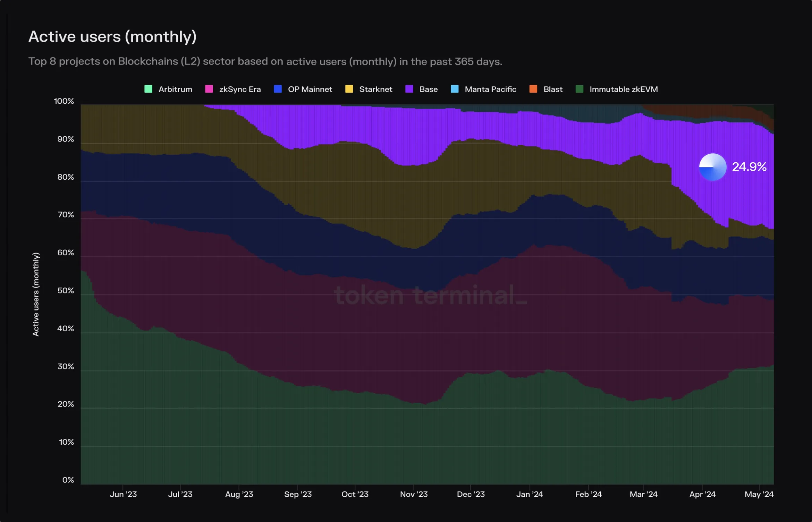812x522 pixels.
Task: Click the 60% y-axis label
Action: [66, 253]
